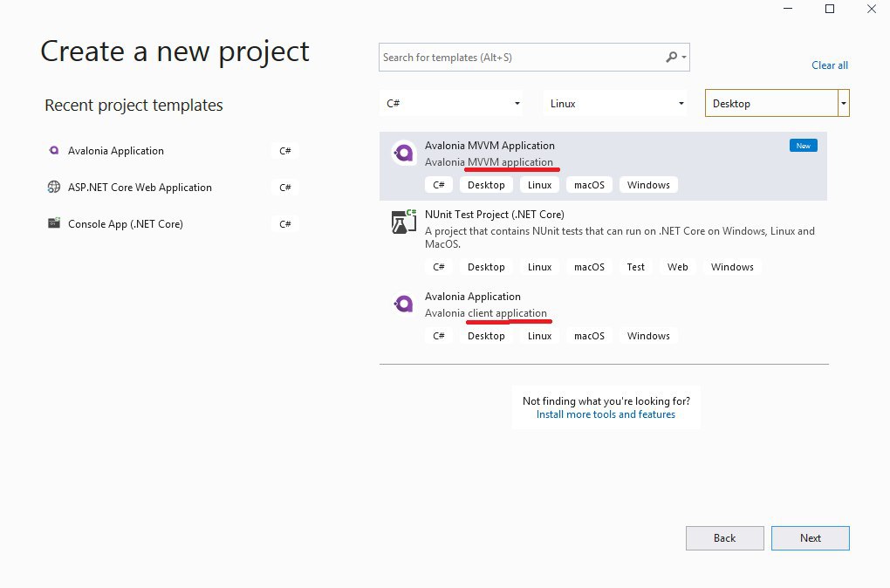Click the New badge on MVVM template
This screenshot has width=890, height=588.
coord(803,146)
